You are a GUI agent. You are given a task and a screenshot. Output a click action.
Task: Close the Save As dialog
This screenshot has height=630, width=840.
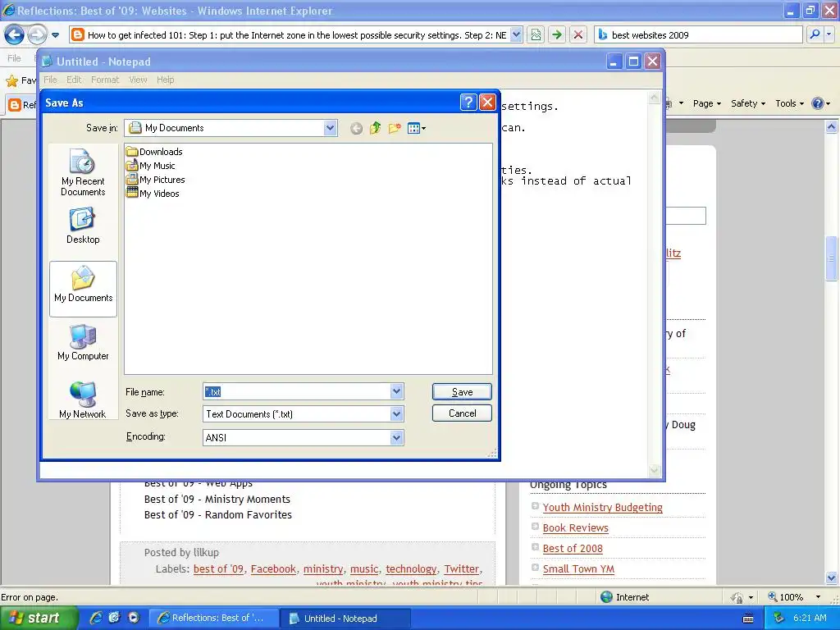pos(487,102)
